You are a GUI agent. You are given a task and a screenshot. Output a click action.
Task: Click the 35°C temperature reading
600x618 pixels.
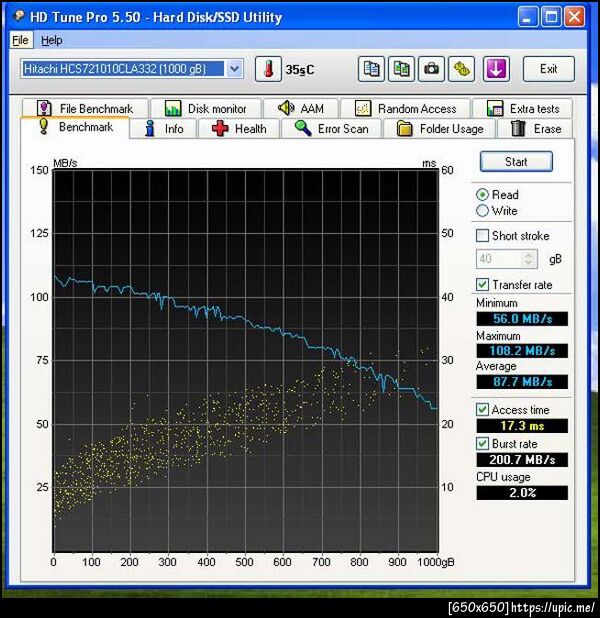click(300, 70)
